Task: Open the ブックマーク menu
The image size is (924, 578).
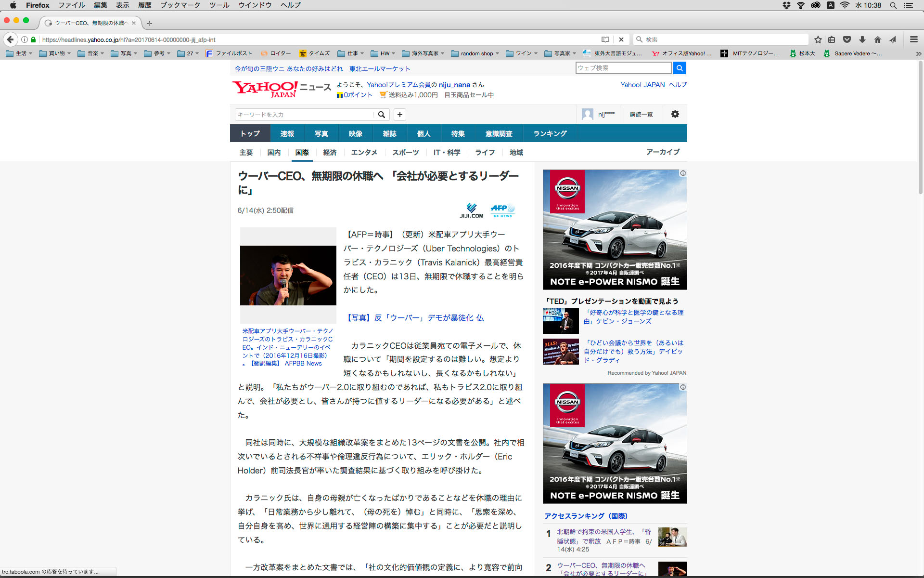Action: coord(180,5)
